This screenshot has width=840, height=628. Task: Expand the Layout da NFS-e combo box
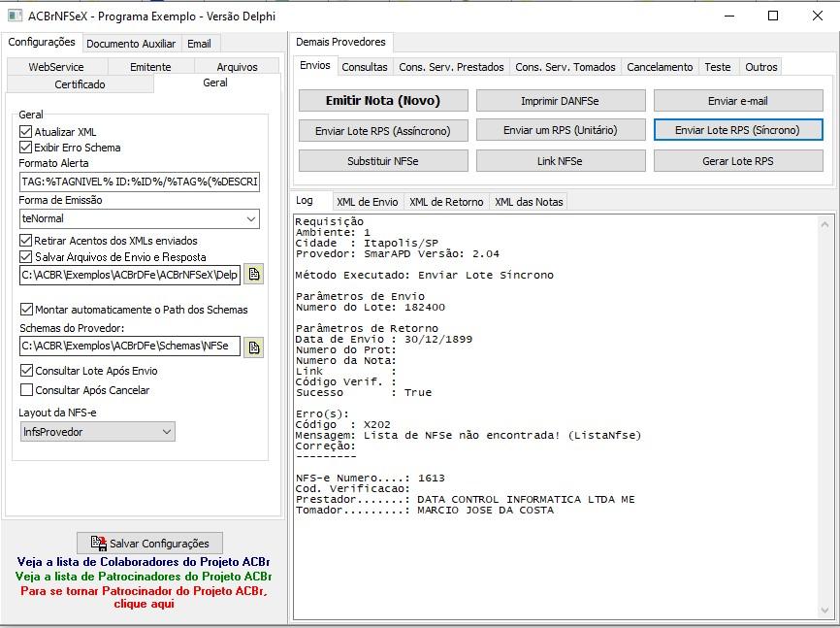(98, 432)
